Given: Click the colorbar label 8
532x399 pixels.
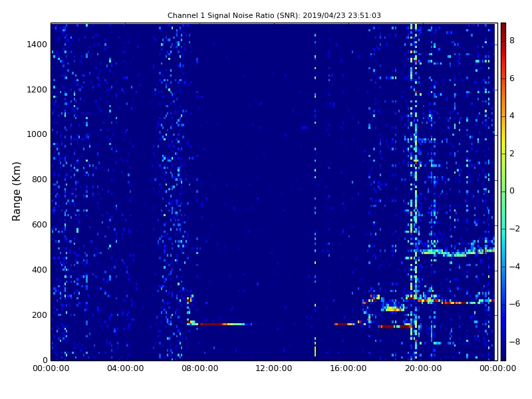Looking at the screenshot, I should pos(512,41).
